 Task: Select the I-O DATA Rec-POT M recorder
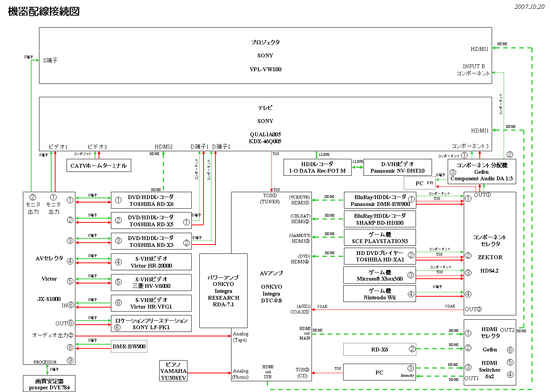317,167
